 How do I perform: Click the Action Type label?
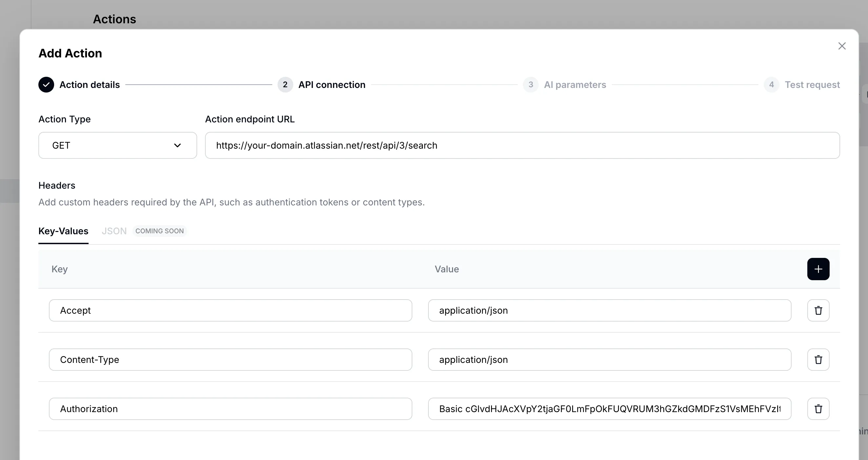(x=64, y=119)
